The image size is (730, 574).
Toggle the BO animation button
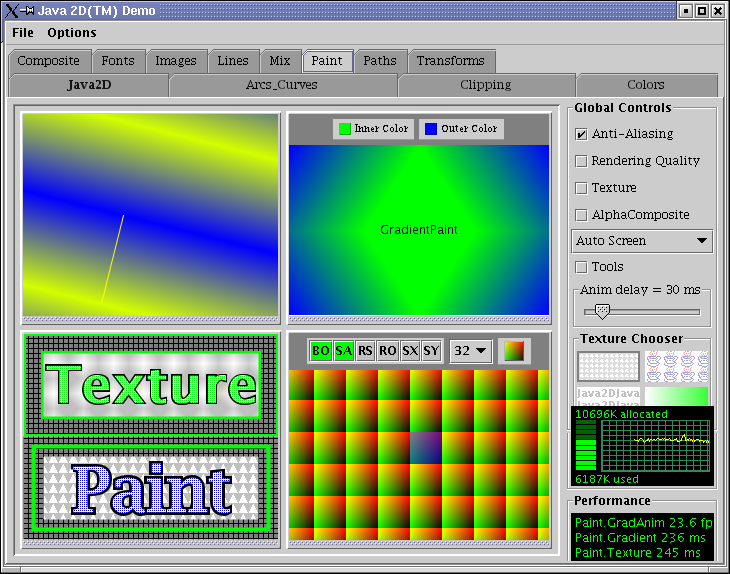coord(321,351)
